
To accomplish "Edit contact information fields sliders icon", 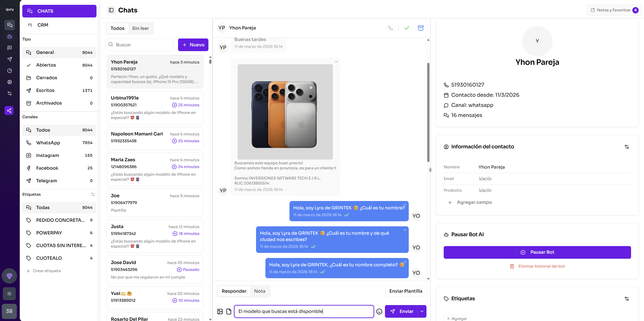I will tap(627, 147).
